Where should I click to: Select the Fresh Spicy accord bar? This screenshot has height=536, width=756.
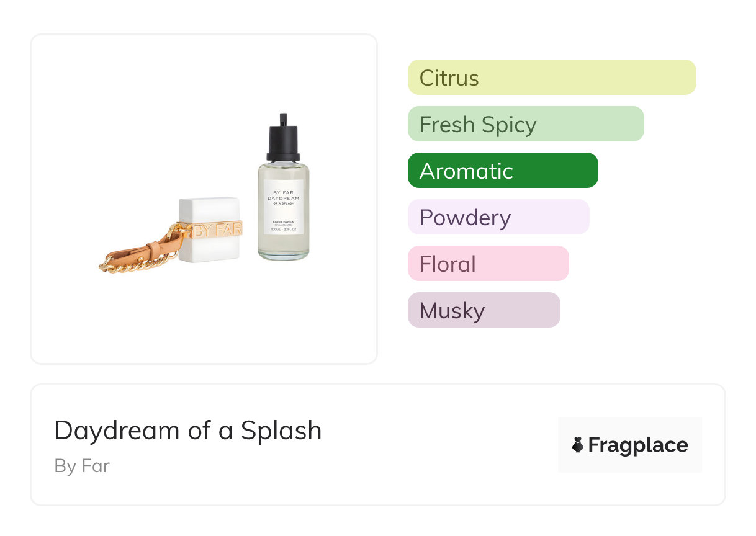click(x=525, y=124)
